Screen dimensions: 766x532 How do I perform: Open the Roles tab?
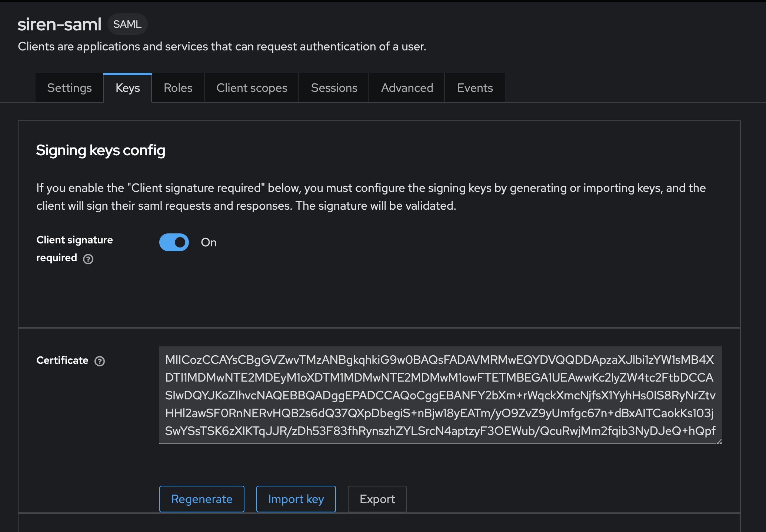coord(178,88)
